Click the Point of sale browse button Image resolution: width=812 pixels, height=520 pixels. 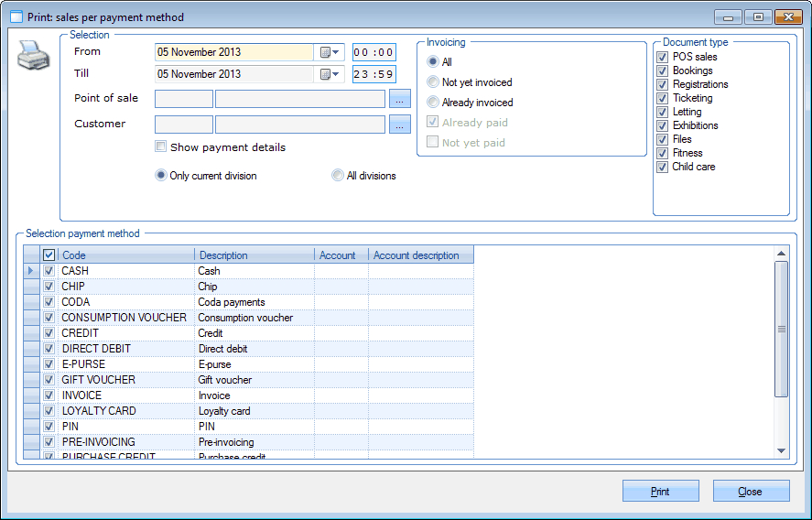pyautogui.click(x=400, y=99)
